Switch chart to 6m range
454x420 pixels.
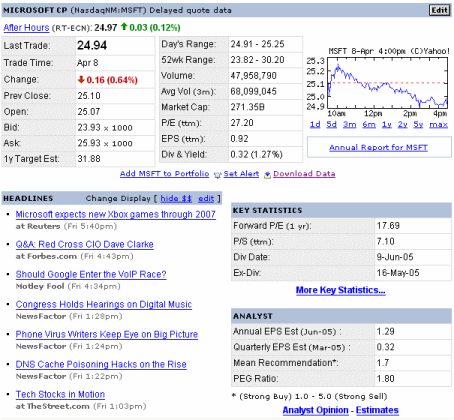[369, 125]
